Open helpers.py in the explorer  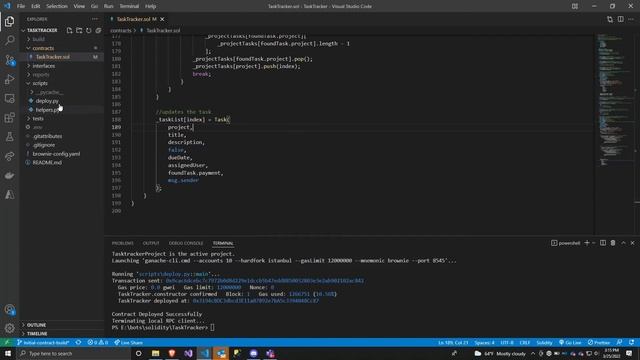[48, 110]
